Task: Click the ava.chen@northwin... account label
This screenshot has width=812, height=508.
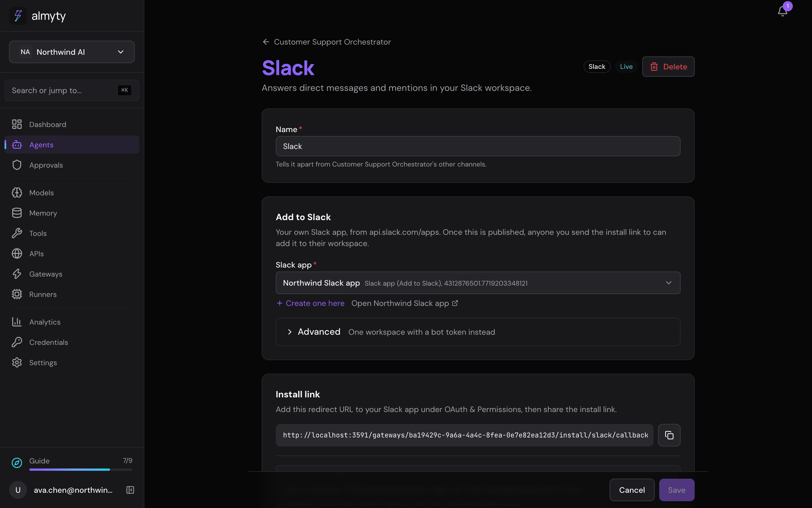Action: point(73,490)
